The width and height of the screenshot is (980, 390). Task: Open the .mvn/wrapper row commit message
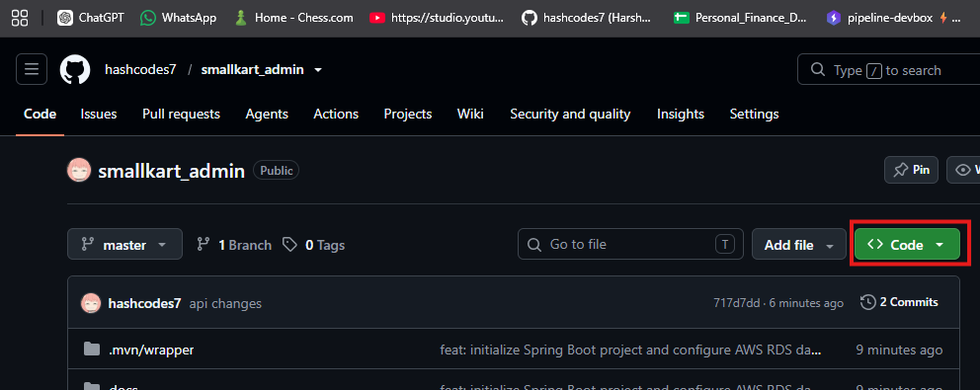(630, 350)
